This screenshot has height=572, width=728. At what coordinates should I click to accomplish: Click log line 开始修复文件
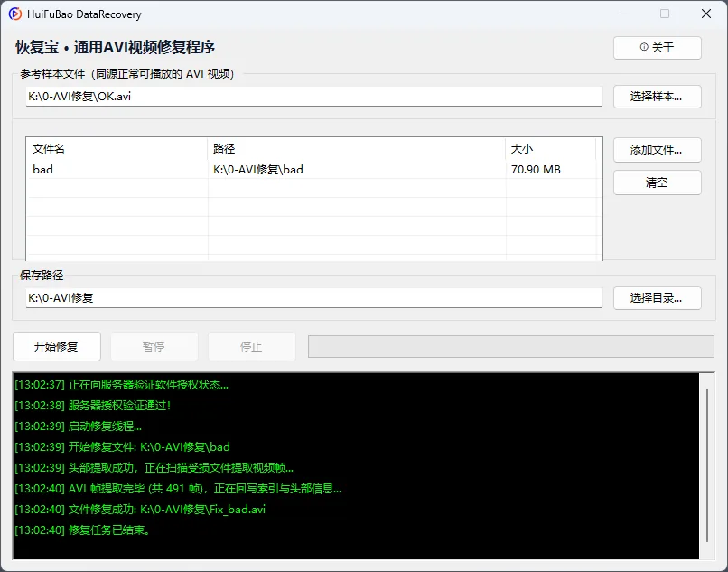point(122,447)
